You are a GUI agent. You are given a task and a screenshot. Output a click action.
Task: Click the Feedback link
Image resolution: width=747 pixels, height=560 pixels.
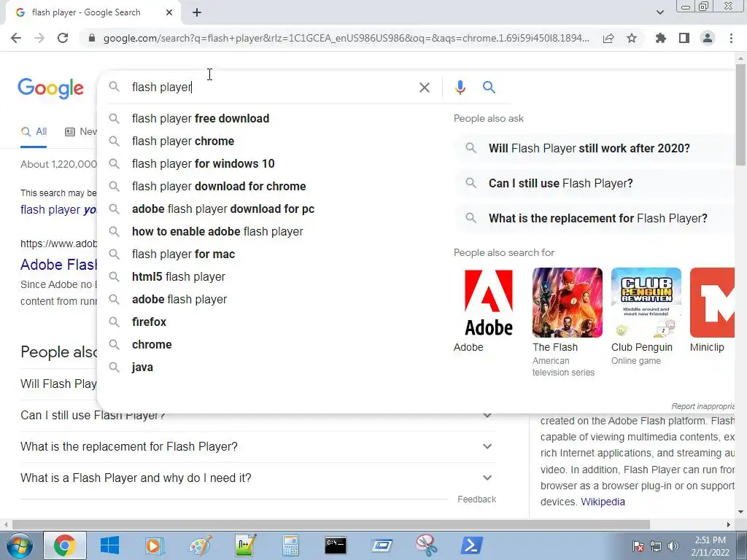point(476,499)
